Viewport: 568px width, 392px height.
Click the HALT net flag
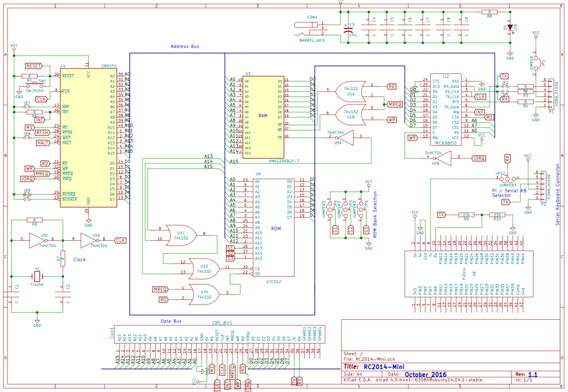pos(42,143)
